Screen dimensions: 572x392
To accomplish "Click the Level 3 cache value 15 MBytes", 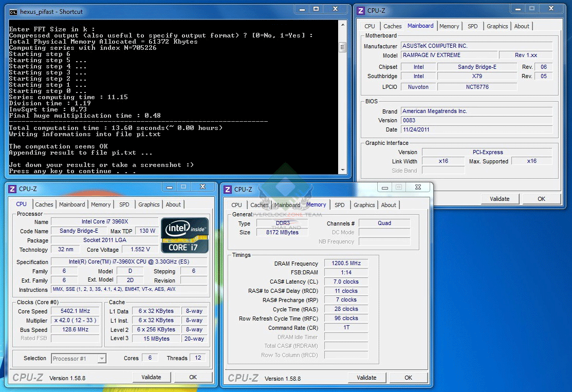I will click(157, 339).
